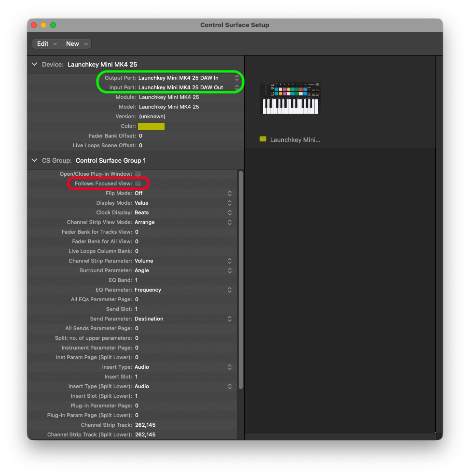Open the Flip Mode popup

[183, 194]
